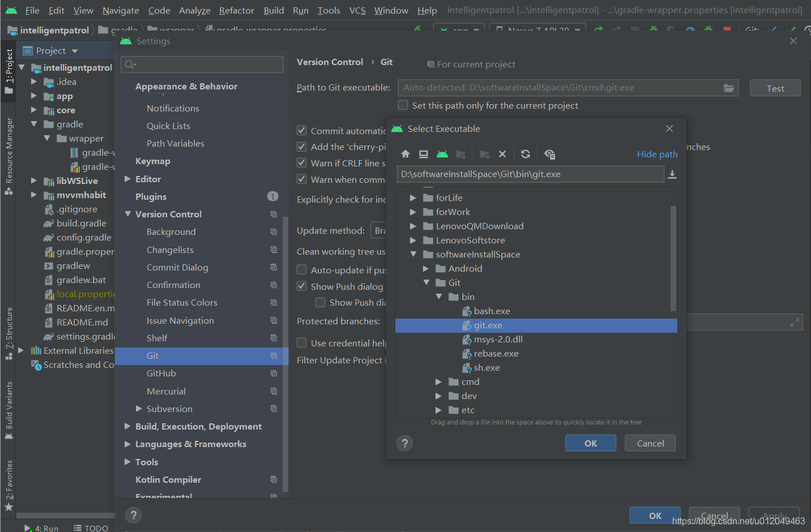Disable 'Warn when comm...' checkbox in Git settings

(x=302, y=179)
